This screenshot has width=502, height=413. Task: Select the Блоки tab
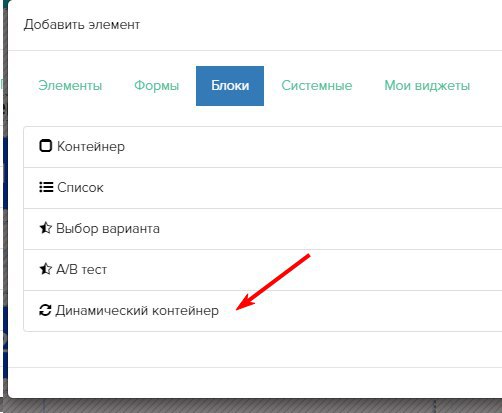click(230, 86)
